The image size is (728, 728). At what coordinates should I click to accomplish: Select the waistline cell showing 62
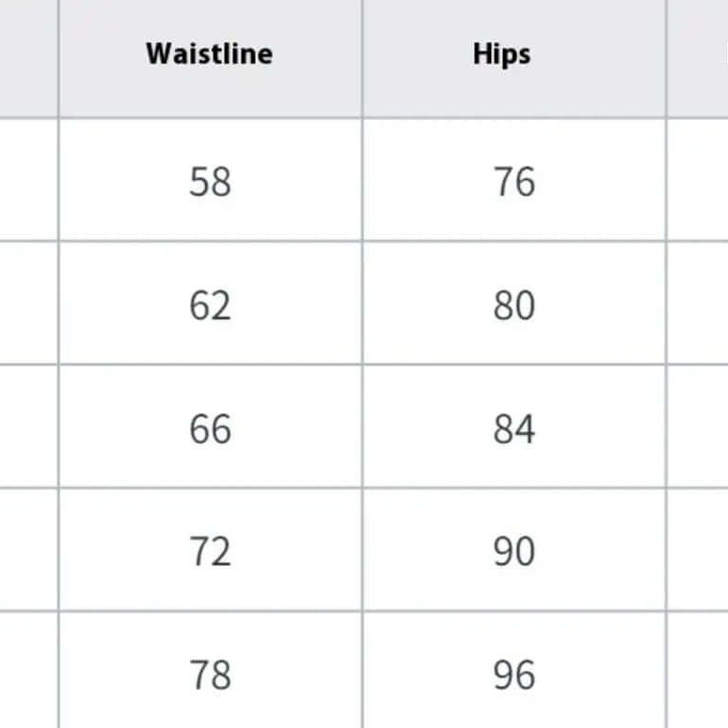point(210,304)
